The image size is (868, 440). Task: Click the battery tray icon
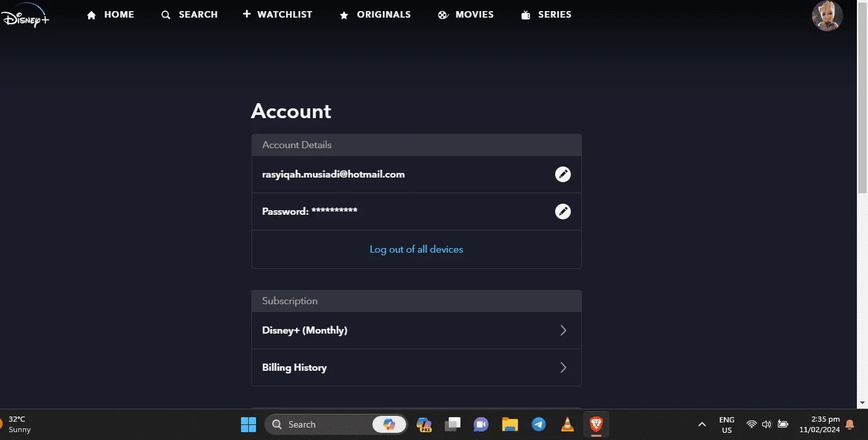[782, 424]
